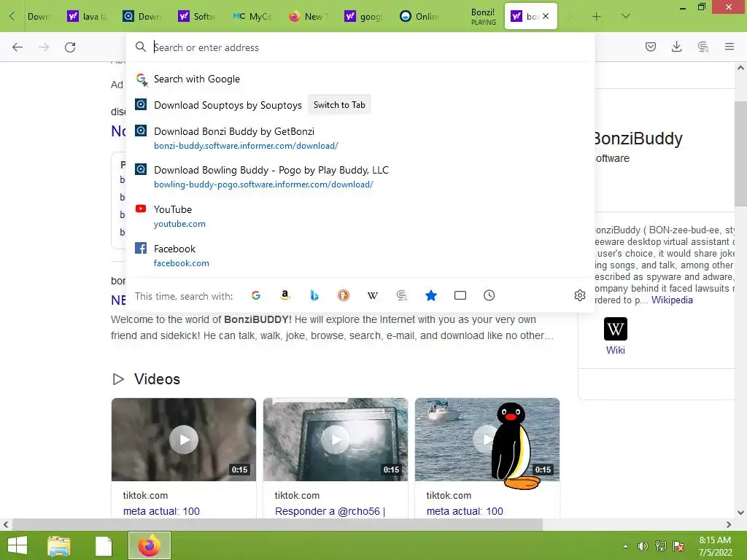The width and height of the screenshot is (747, 560).
Task: Close the active tab
Action: (546, 16)
